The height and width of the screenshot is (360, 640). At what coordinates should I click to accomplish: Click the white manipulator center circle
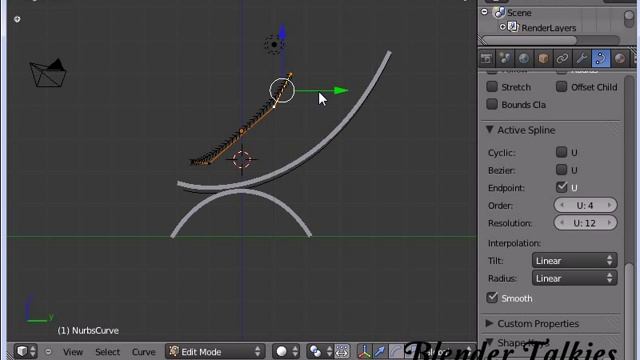pos(282,90)
